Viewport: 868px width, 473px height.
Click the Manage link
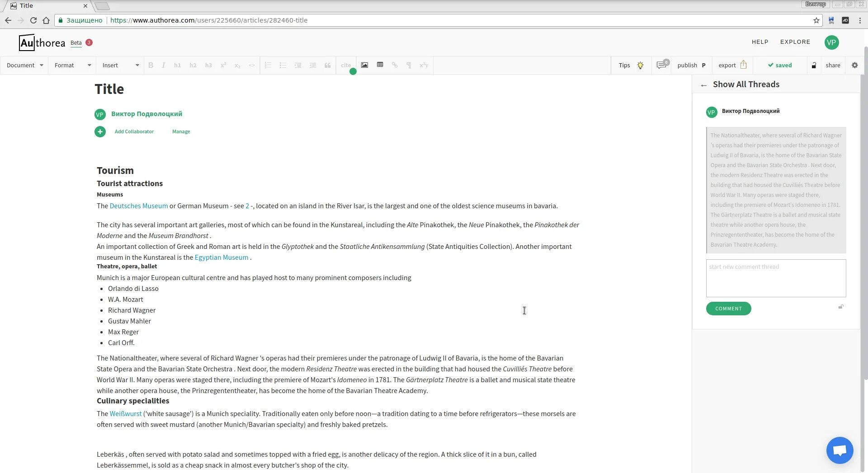181,131
